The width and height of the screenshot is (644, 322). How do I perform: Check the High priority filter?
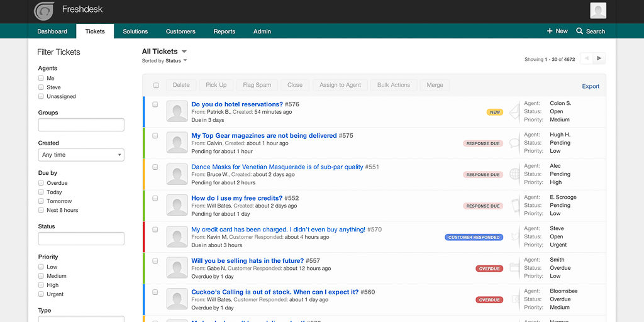[x=41, y=285]
